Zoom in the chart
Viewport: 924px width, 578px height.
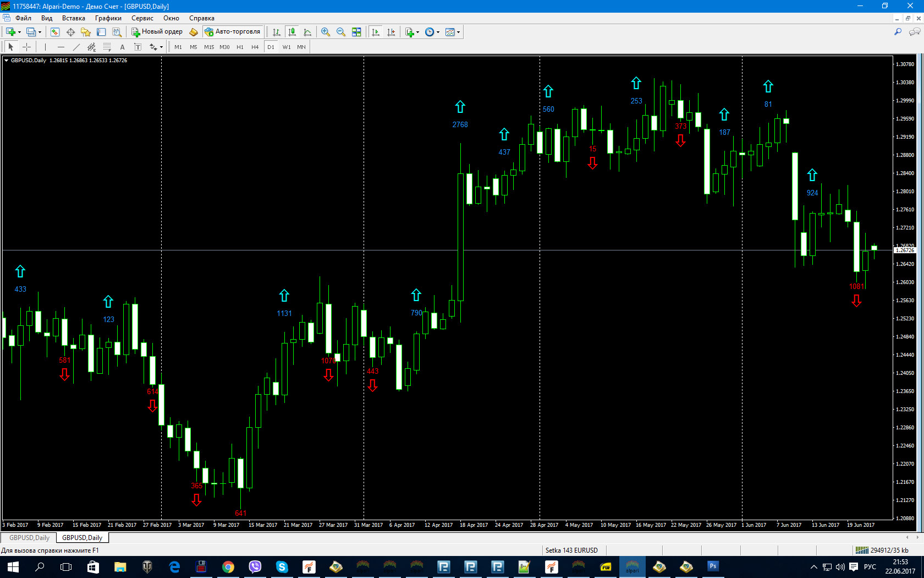click(x=326, y=32)
